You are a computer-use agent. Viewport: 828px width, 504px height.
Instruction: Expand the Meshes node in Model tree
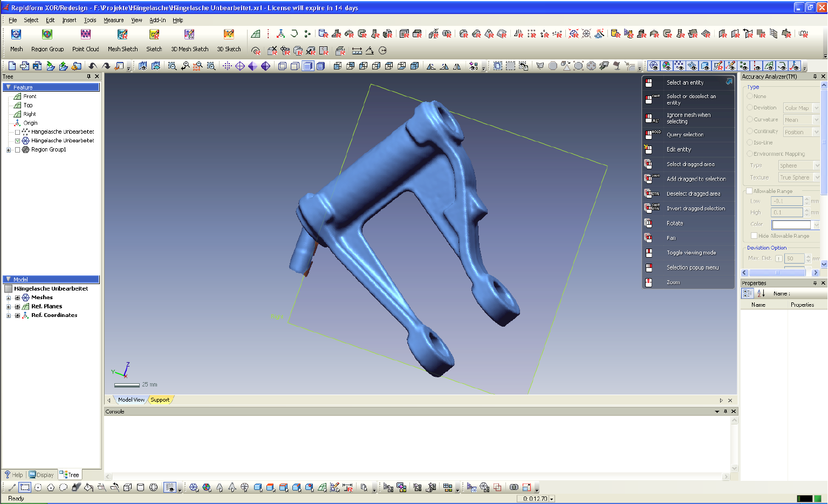click(x=9, y=298)
